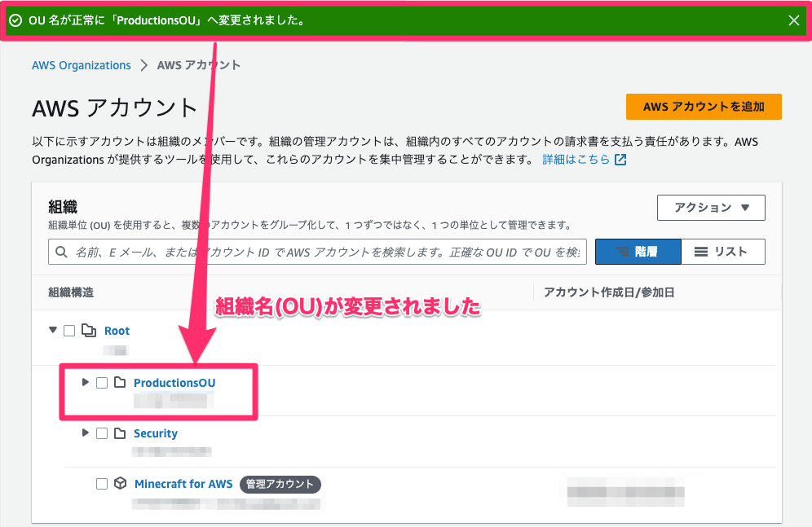Click the Minecraft for AWS account cube icon
This screenshot has width=812, height=527.
click(120, 483)
